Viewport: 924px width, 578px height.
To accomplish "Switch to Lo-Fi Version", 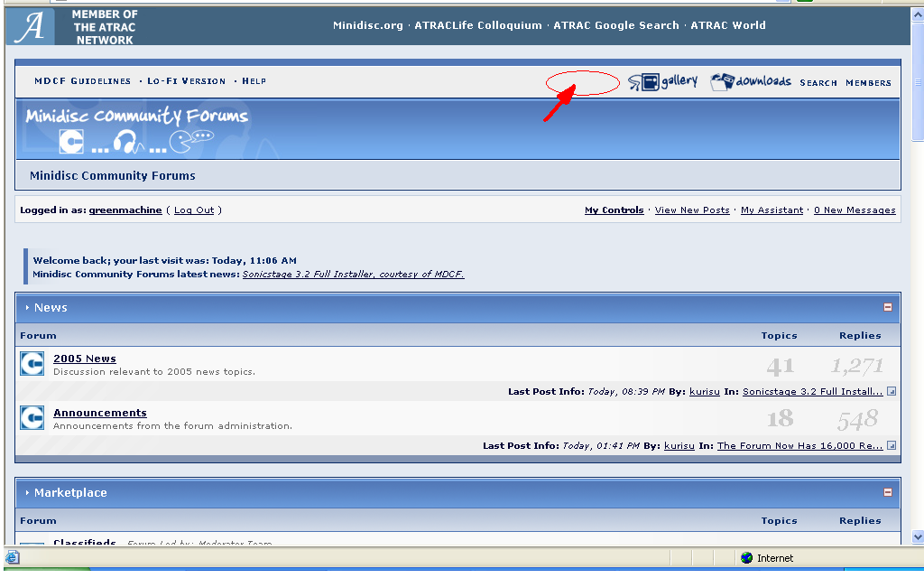I will (186, 81).
